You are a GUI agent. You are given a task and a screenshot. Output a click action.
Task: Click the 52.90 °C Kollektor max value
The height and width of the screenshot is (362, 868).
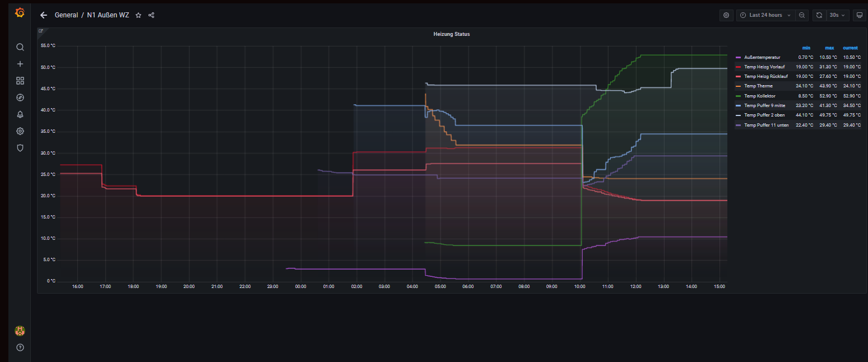[828, 96]
